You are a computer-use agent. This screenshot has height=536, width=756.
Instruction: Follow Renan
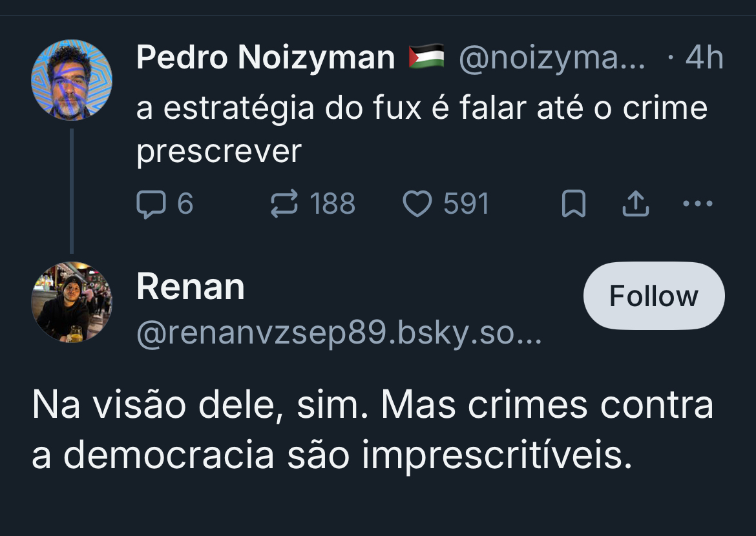(653, 296)
